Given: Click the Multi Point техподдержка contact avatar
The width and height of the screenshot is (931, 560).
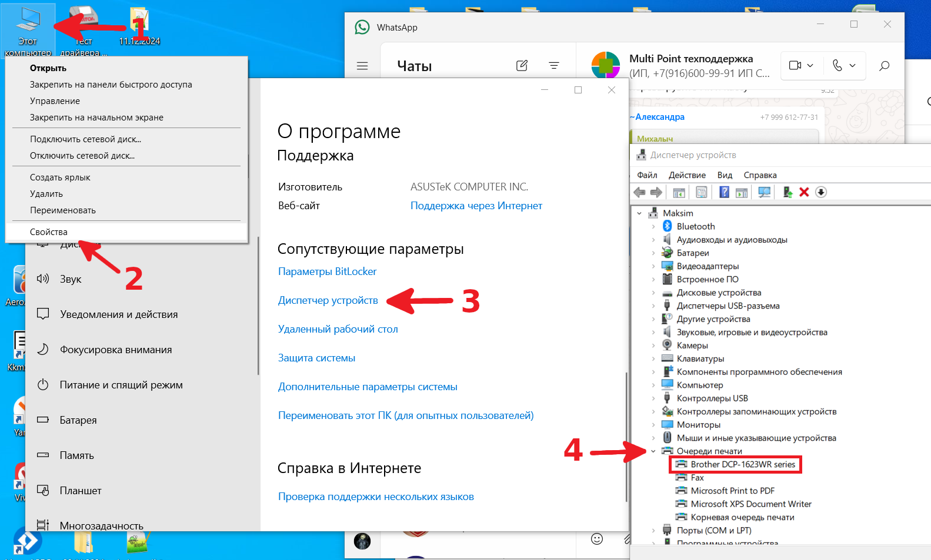Looking at the screenshot, I should tap(606, 65).
